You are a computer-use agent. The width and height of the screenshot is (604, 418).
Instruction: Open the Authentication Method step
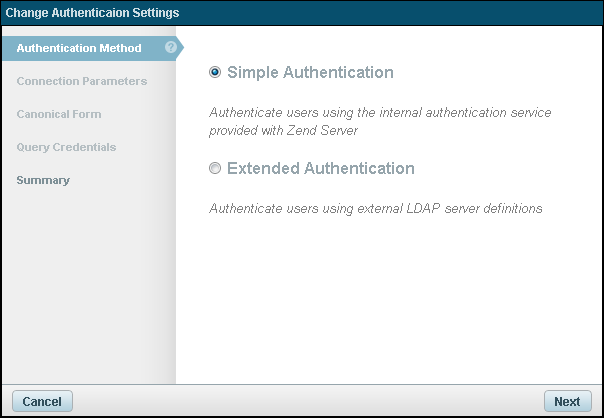tap(79, 48)
